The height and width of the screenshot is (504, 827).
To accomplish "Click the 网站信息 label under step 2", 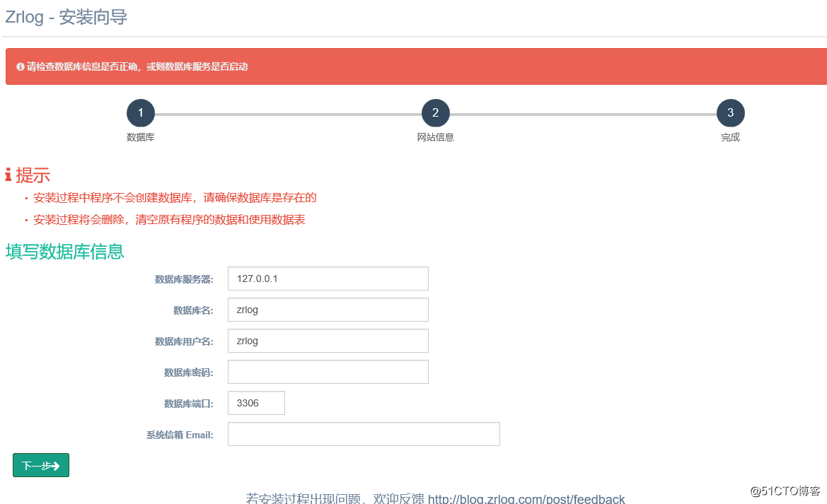I will 435,137.
